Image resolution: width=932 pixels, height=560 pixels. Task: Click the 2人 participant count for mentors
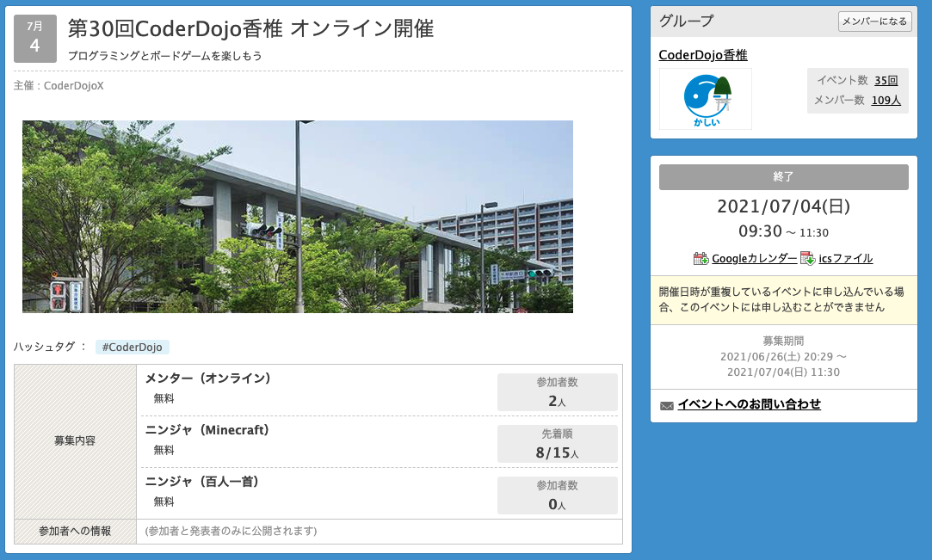point(557,402)
